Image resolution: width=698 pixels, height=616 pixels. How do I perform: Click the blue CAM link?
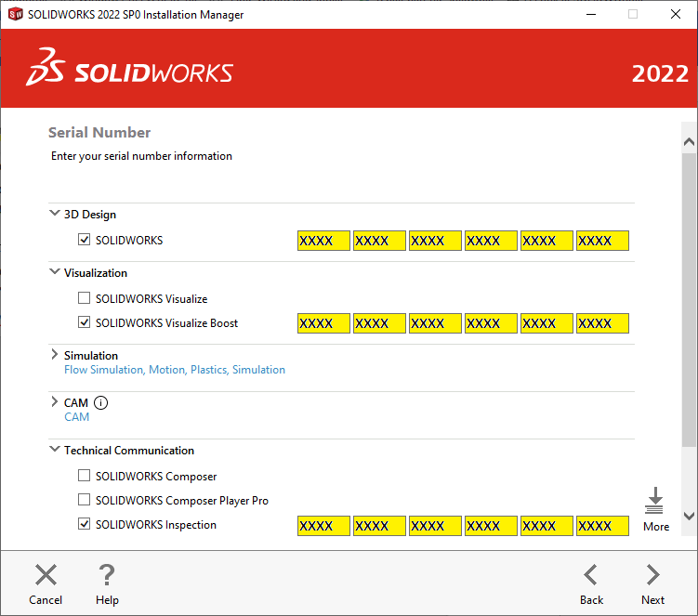pyautogui.click(x=77, y=417)
